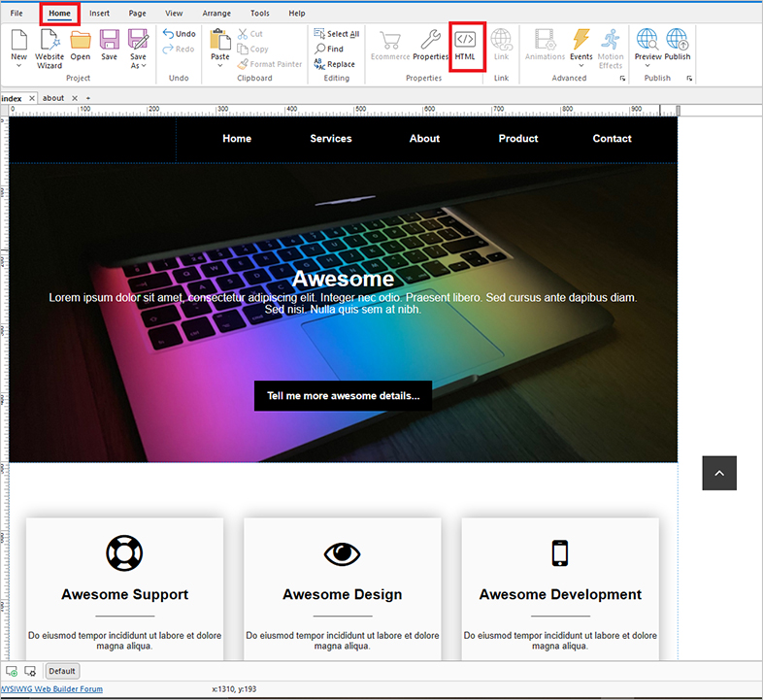Open the WYSIWYG Web Builder Forum link
Image resolution: width=763 pixels, height=700 pixels.
coord(51,689)
